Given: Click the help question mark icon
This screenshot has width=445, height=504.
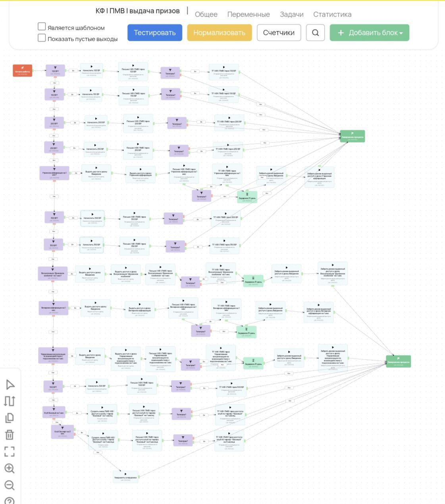Looking at the screenshot, I should (10, 501).
